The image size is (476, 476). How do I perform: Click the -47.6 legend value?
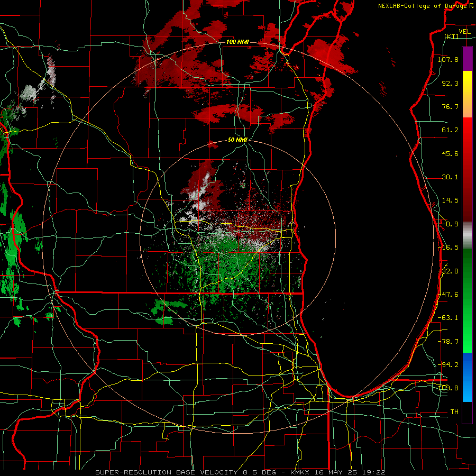click(x=448, y=295)
